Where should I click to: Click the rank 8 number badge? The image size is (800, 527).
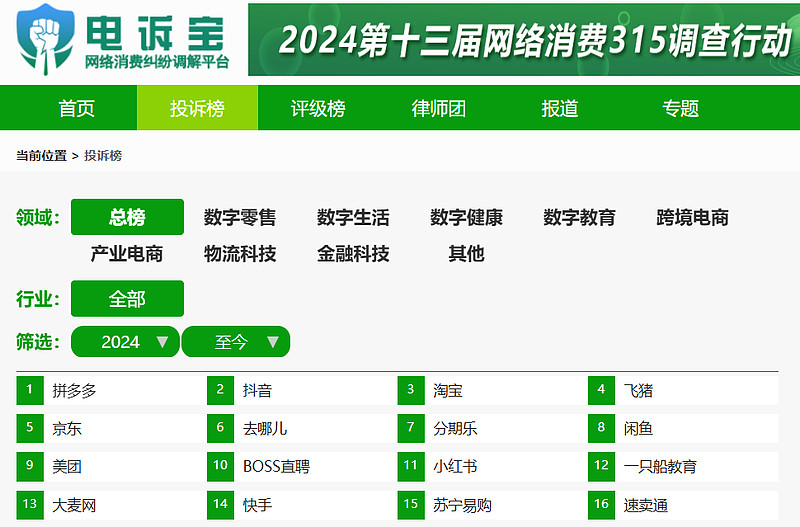[601, 428]
